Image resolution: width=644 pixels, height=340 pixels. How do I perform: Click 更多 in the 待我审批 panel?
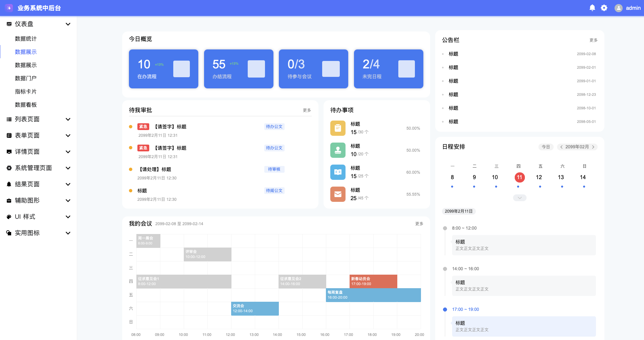(x=307, y=110)
